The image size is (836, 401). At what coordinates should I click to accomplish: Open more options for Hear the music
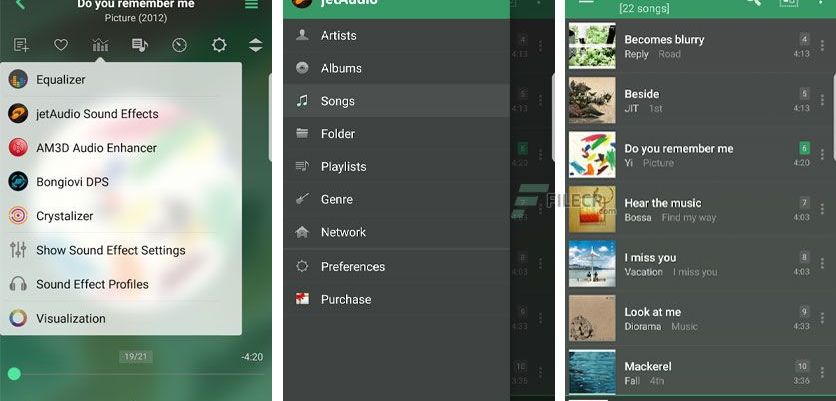pyautogui.click(x=822, y=209)
